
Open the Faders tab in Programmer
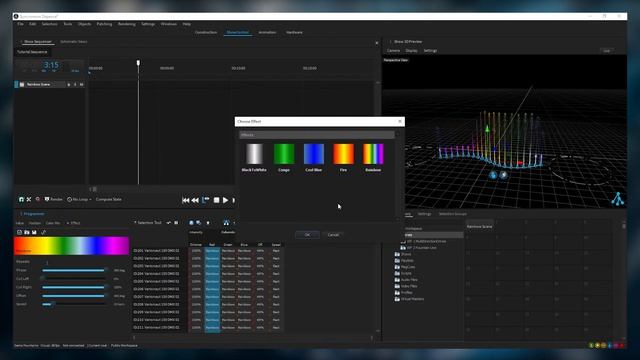[35, 223]
